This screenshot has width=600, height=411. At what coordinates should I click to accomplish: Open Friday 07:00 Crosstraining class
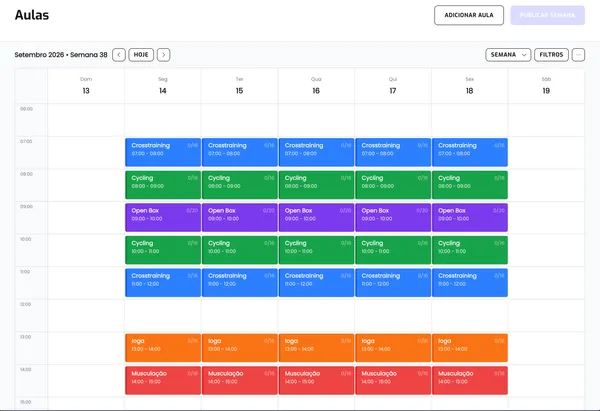coord(470,152)
